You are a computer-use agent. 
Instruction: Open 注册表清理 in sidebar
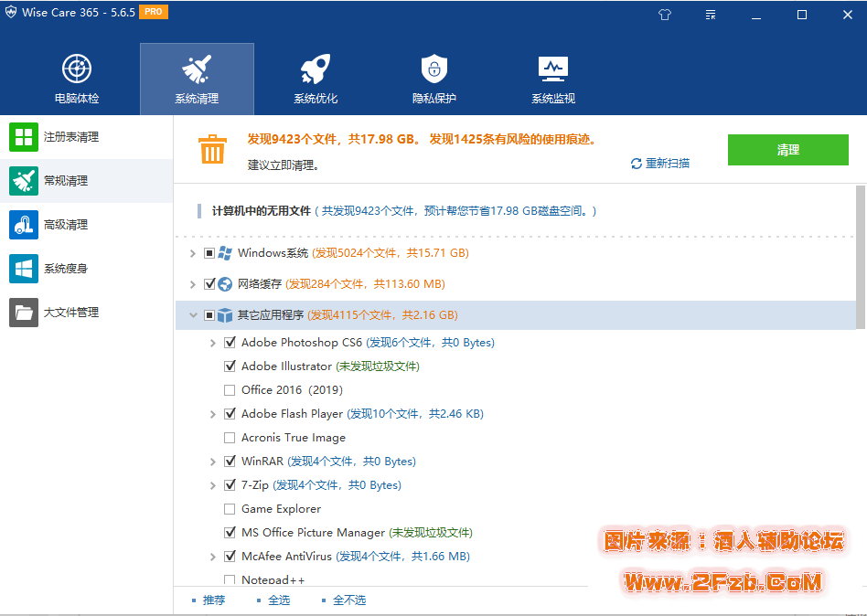[86, 137]
